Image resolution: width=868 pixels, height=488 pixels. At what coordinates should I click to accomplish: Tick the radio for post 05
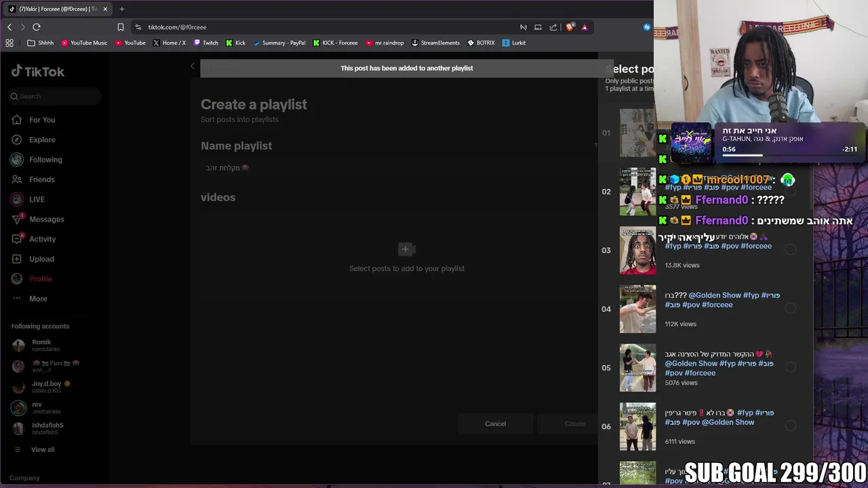click(791, 367)
